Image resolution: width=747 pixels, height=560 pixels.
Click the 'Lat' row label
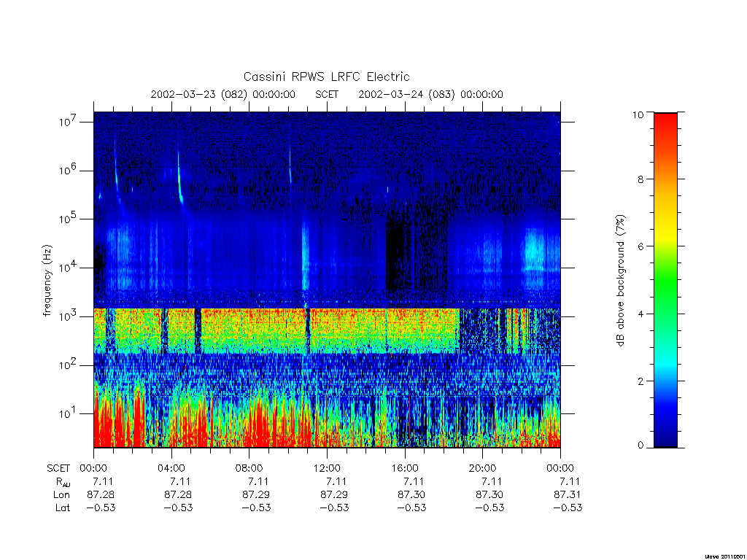click(x=63, y=507)
